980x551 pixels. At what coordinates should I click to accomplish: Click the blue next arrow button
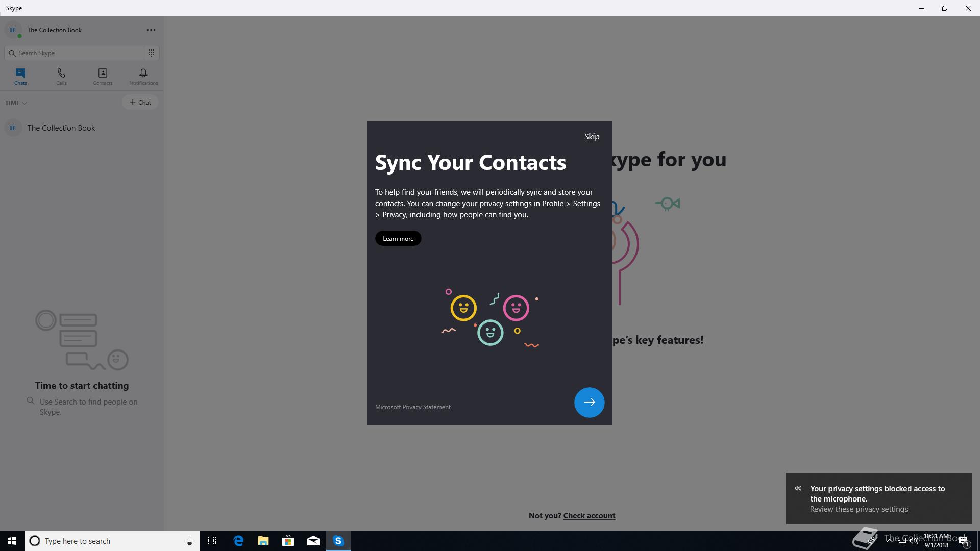click(x=589, y=402)
